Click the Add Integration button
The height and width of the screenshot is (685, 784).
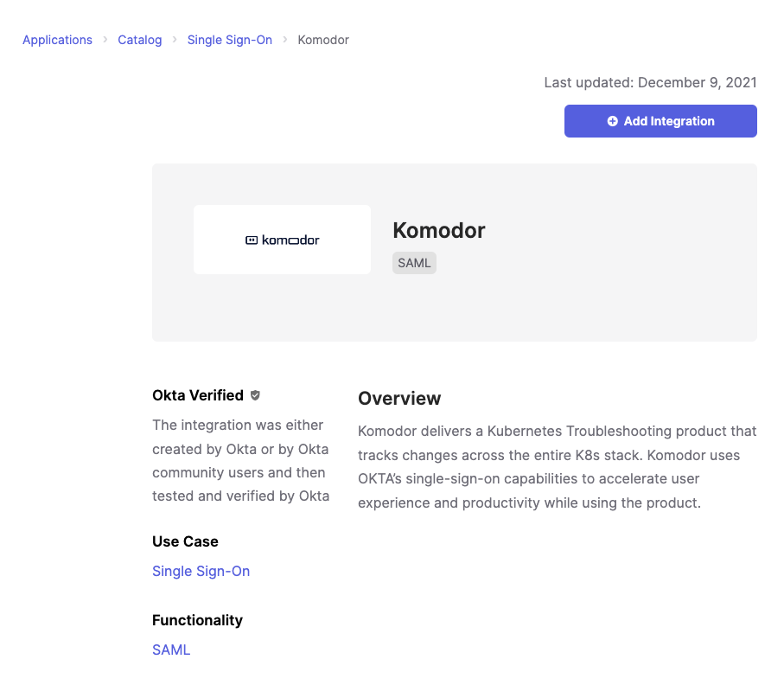660,121
